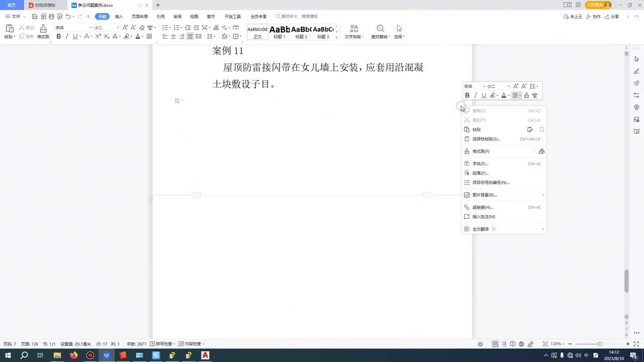Viewport: 644px width, 362px height.
Task: Toggle Bold in the mini toolbar
Action: pyautogui.click(x=467, y=96)
